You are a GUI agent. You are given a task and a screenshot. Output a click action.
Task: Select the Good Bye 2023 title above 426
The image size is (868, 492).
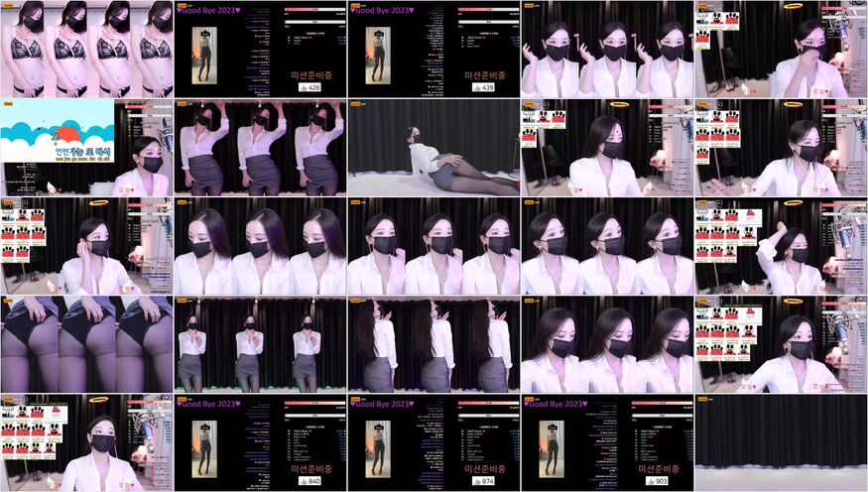pyautogui.click(x=208, y=11)
